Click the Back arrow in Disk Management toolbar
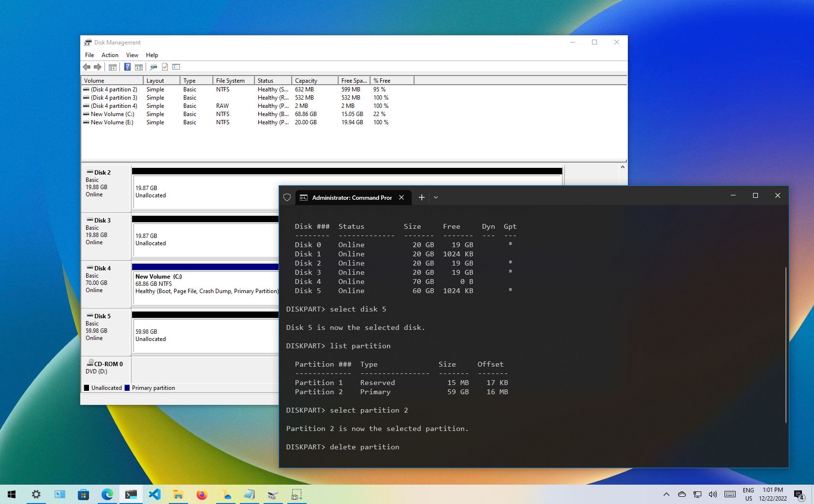 pyautogui.click(x=87, y=67)
